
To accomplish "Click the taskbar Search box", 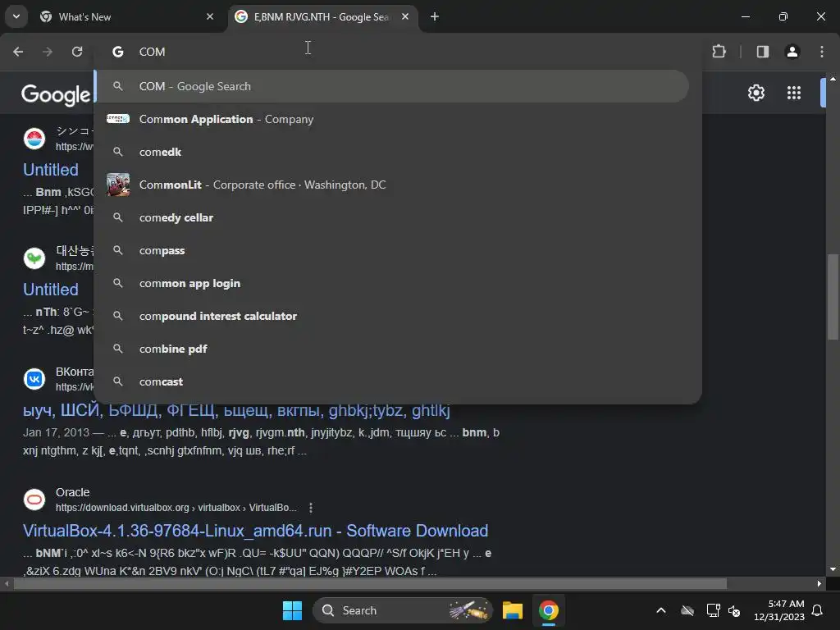I will [403, 610].
